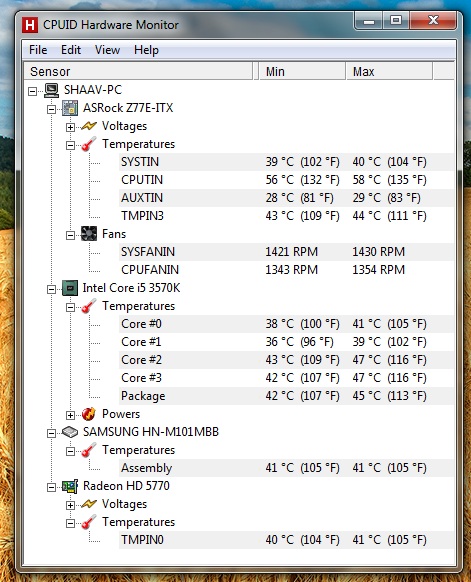Click the HWMonitor red H title icon
471x582 pixels.
coord(30,25)
